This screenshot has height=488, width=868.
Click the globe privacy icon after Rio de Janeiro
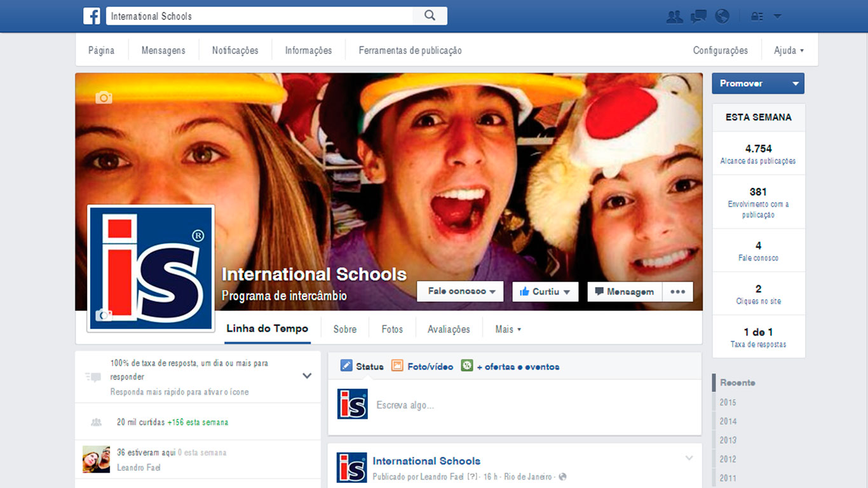click(562, 477)
